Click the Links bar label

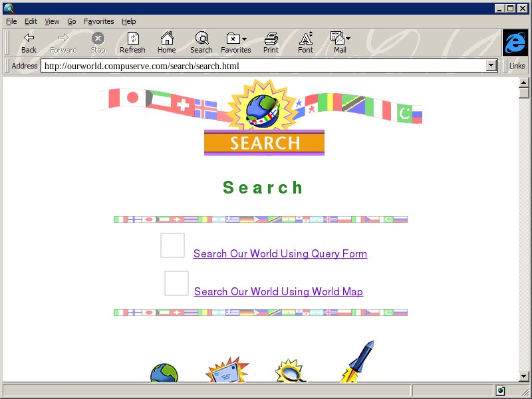pos(517,66)
